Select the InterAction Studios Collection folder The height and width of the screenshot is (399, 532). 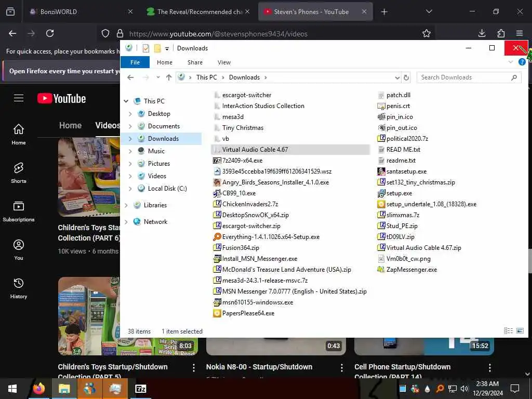coord(259,106)
